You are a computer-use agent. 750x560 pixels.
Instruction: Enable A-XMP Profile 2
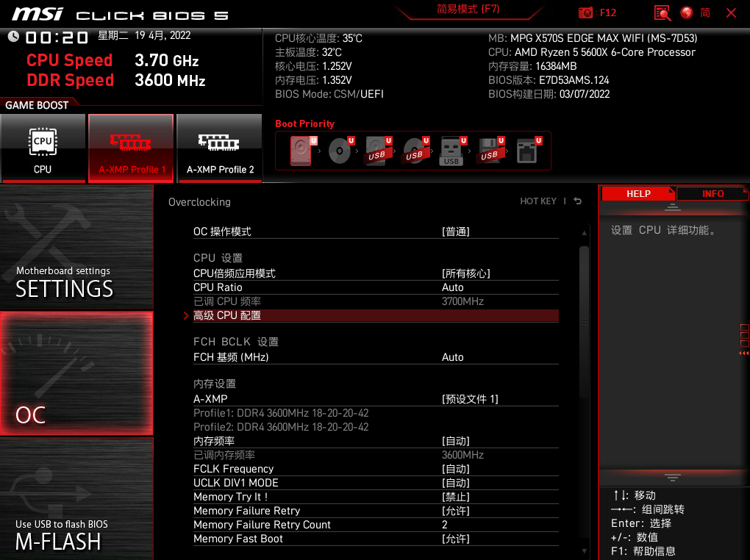coord(220,148)
